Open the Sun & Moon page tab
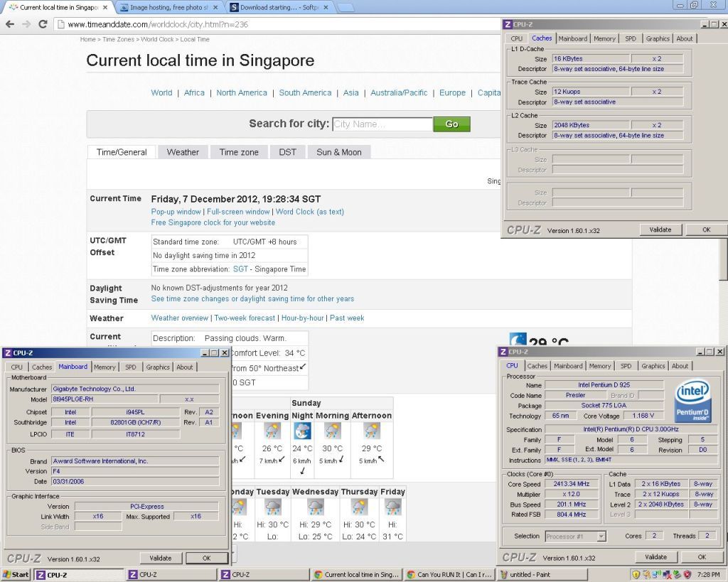 click(339, 152)
